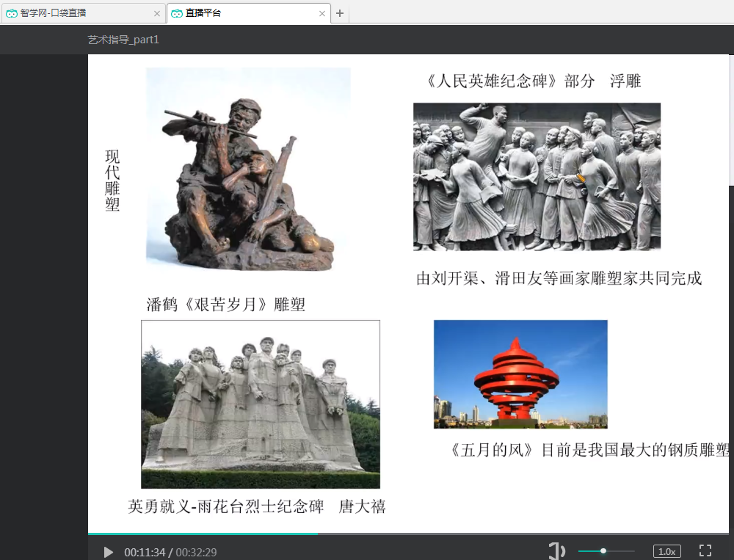Click the bronze flute player sculpture image

tap(248, 168)
